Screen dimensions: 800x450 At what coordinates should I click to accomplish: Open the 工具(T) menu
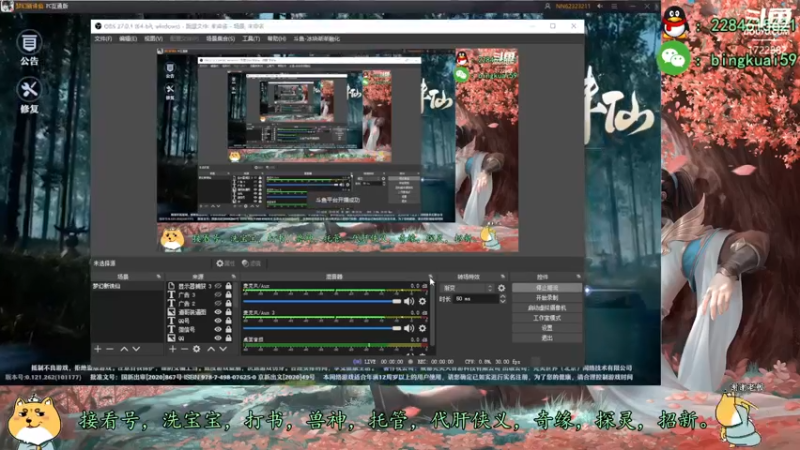click(x=251, y=39)
